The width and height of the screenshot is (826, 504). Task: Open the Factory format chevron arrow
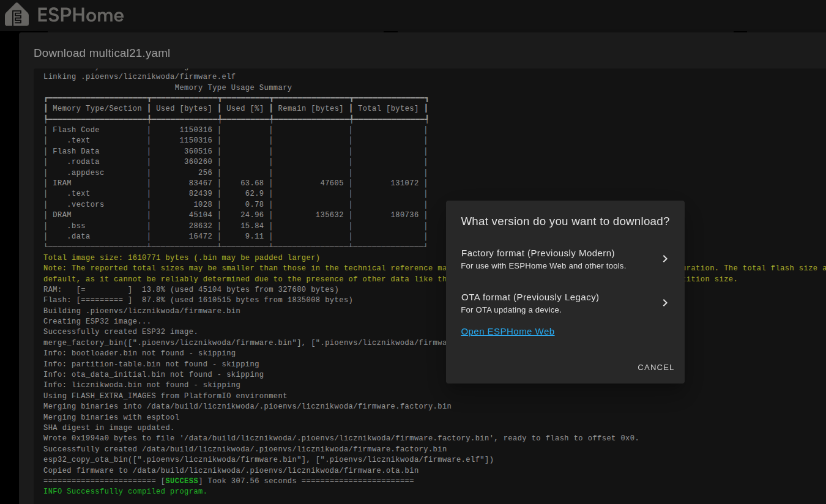(665, 259)
